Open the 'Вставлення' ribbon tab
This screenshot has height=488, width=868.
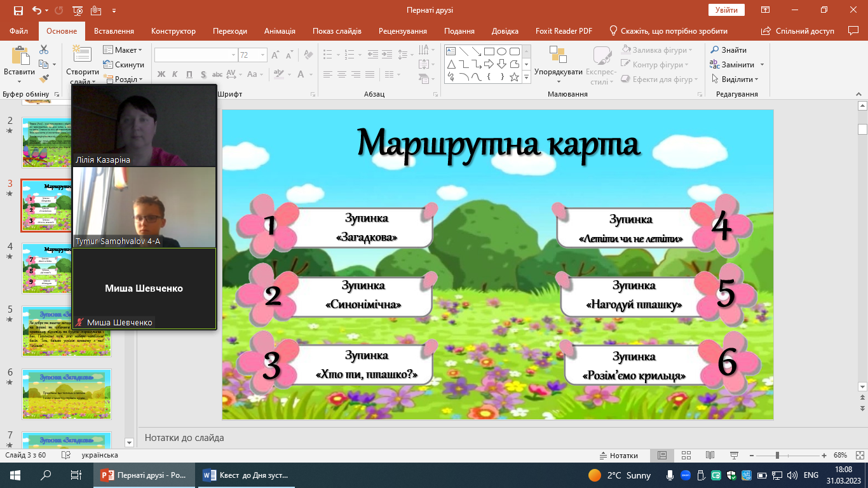click(114, 31)
